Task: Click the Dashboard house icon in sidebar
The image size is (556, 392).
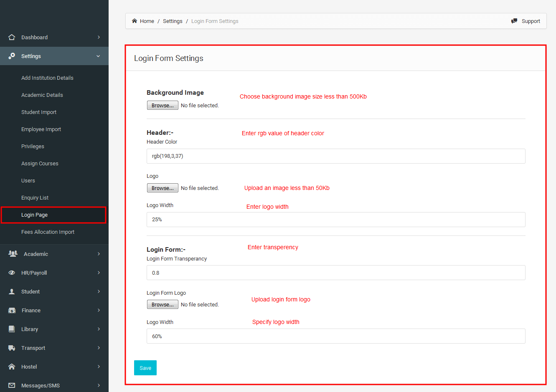Action: click(12, 37)
